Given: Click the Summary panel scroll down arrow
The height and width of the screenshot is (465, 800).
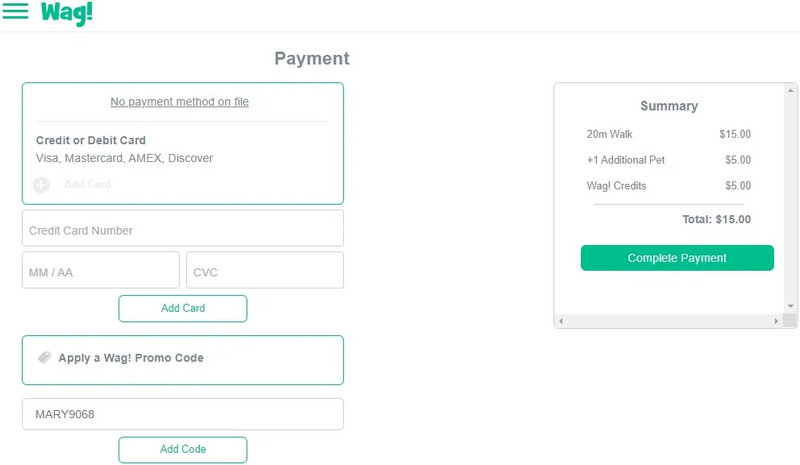Looking at the screenshot, I should point(790,305).
